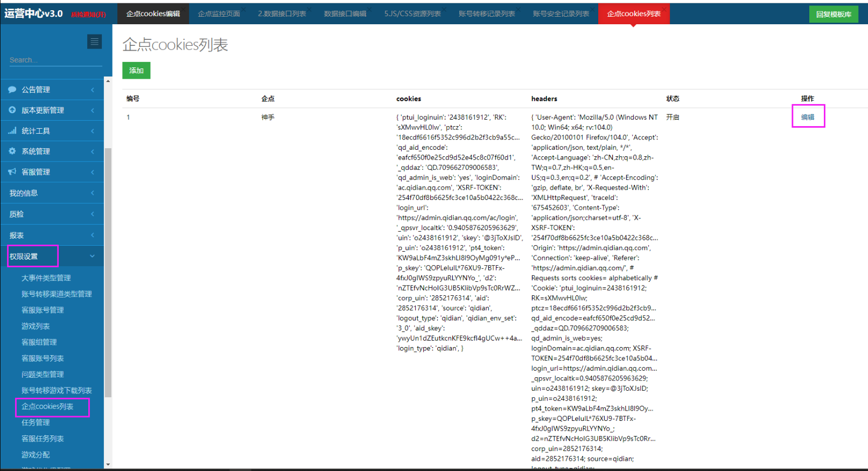Screen dimensions: 868x471
Task: Click the 我的信息 menu label
Action: 24,193
